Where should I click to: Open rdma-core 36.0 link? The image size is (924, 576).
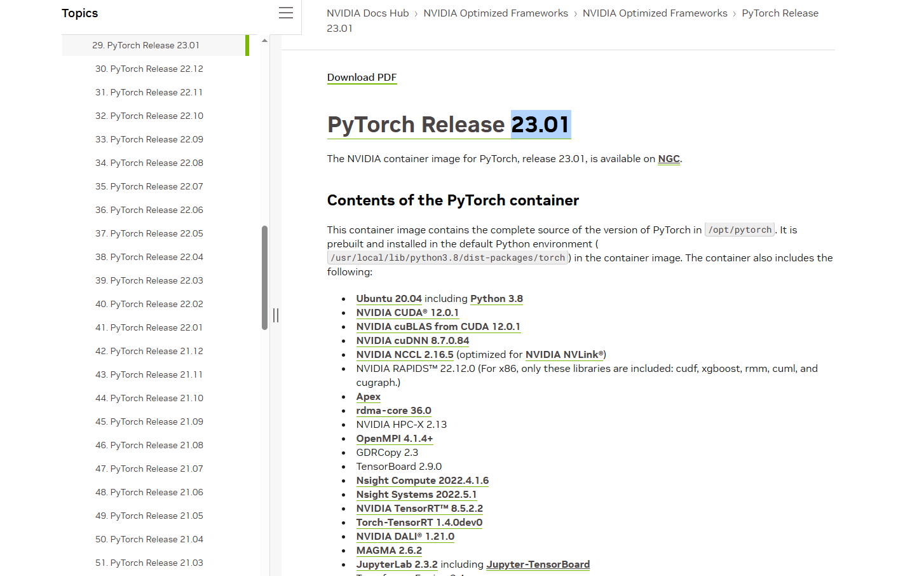tap(394, 411)
